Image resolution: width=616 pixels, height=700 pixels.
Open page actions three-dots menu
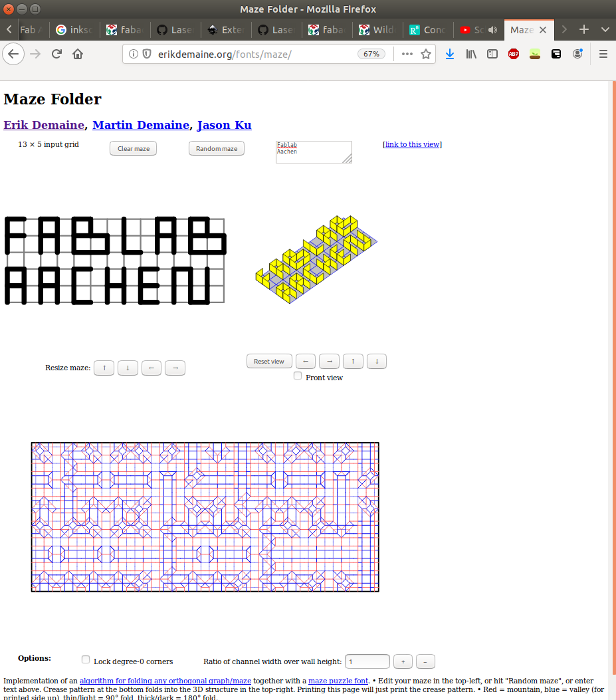pyautogui.click(x=407, y=54)
